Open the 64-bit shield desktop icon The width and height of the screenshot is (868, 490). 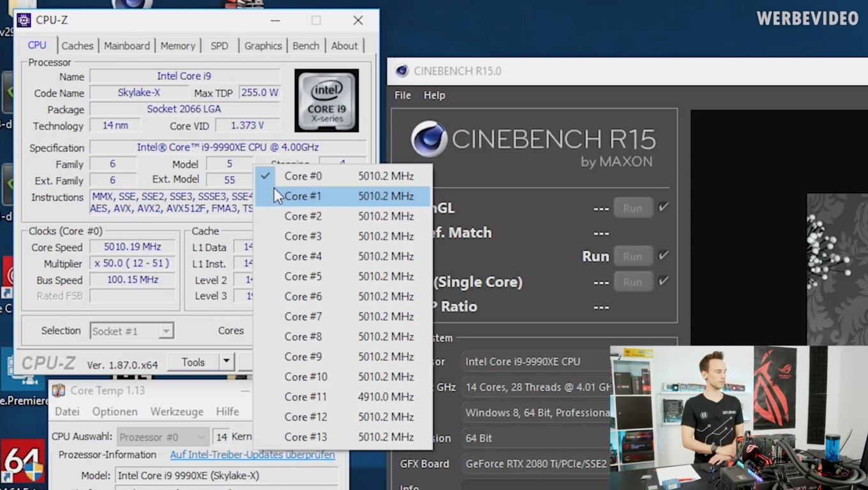[22, 463]
